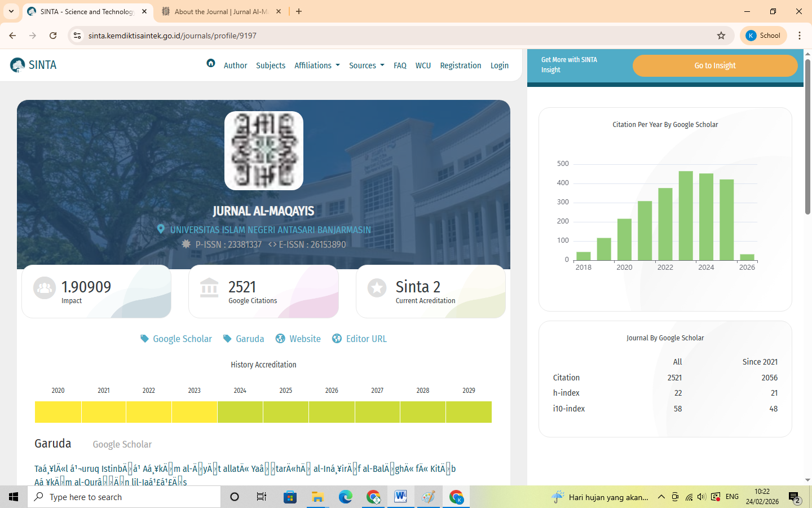Click the green 2029 accreditation bar
This screenshot has height=508, width=812.
click(469, 412)
